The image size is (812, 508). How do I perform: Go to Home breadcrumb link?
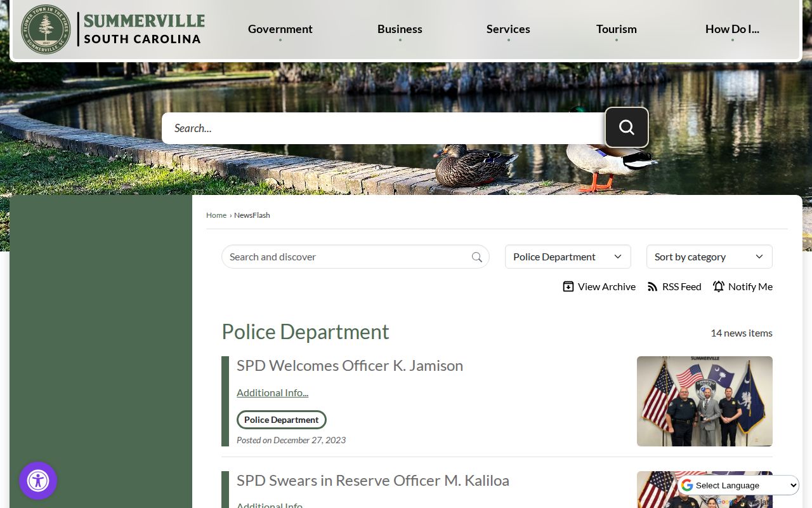[x=216, y=215]
